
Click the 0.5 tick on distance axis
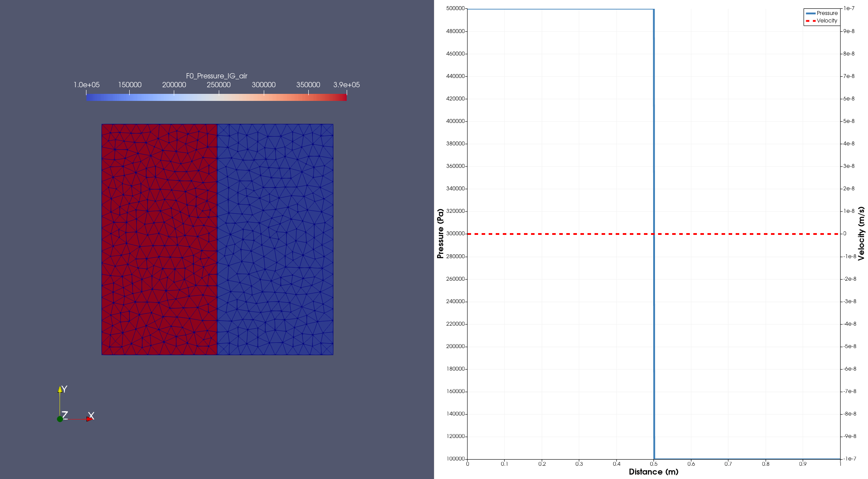point(654,464)
